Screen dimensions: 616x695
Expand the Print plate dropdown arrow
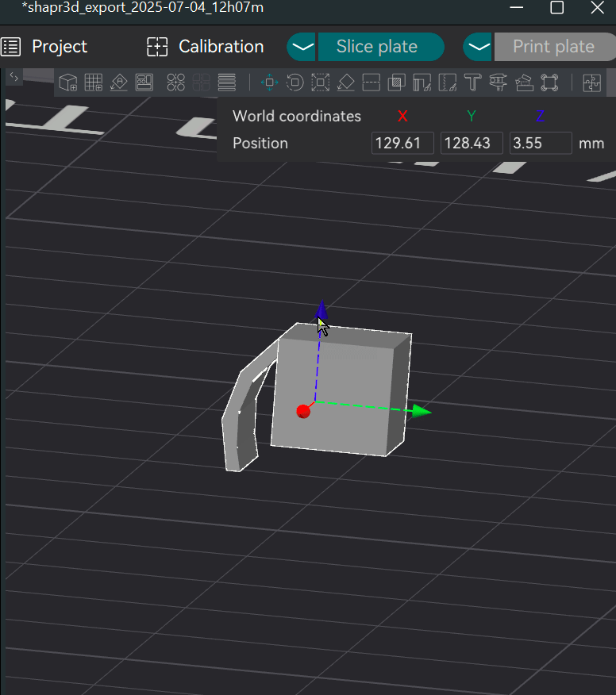tap(478, 47)
